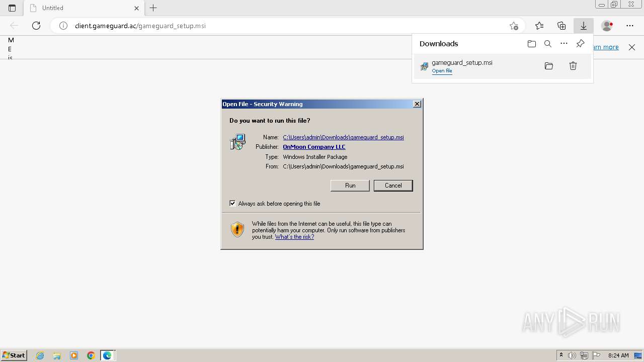Click Open file link under gameguard_setup.msi
Image resolution: width=644 pixels, height=362 pixels.
coord(442,71)
